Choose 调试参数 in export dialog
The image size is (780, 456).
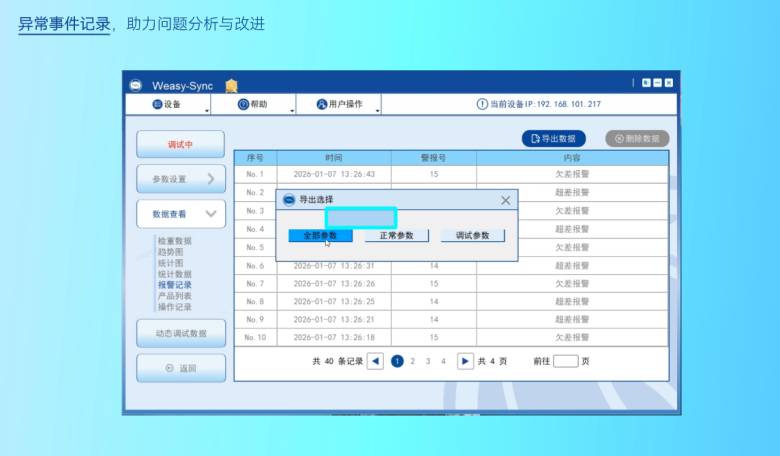point(472,236)
